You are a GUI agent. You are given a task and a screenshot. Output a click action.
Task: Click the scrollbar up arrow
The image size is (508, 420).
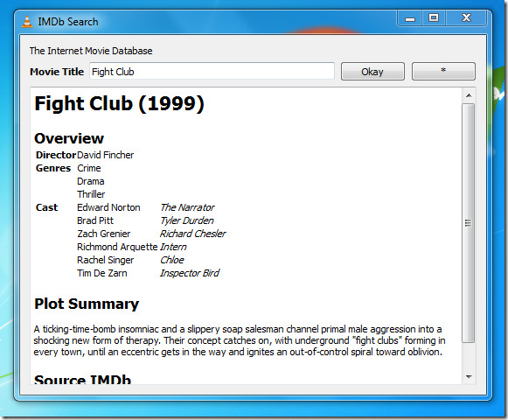point(469,95)
